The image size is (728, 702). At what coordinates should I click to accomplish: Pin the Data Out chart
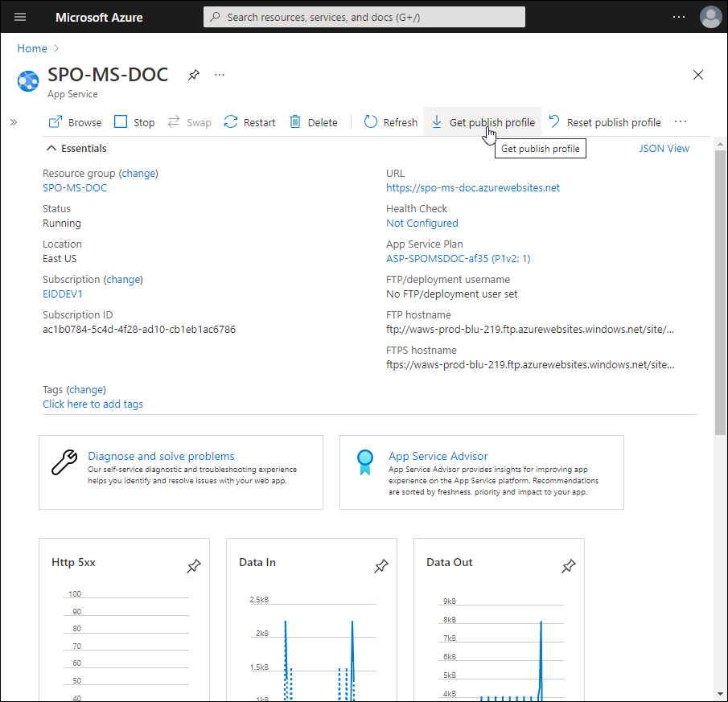click(x=568, y=567)
